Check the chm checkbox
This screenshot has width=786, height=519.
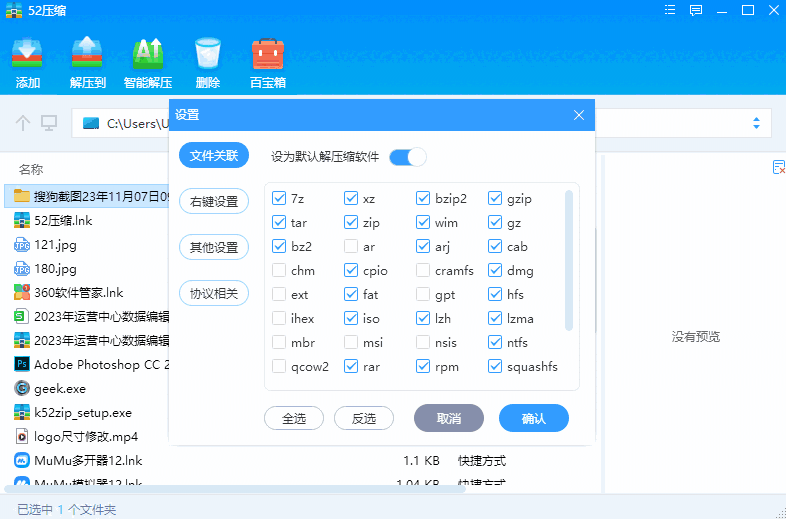(279, 271)
